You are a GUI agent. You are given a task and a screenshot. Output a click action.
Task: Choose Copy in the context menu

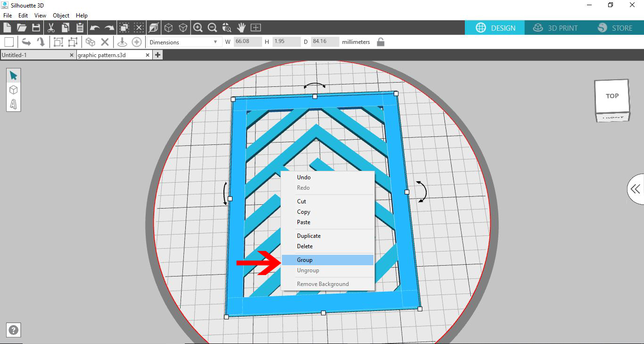(328, 212)
